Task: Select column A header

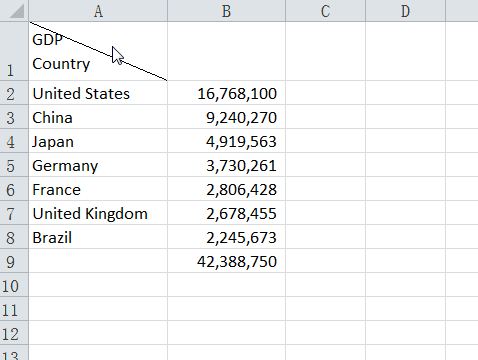Action: click(x=98, y=11)
